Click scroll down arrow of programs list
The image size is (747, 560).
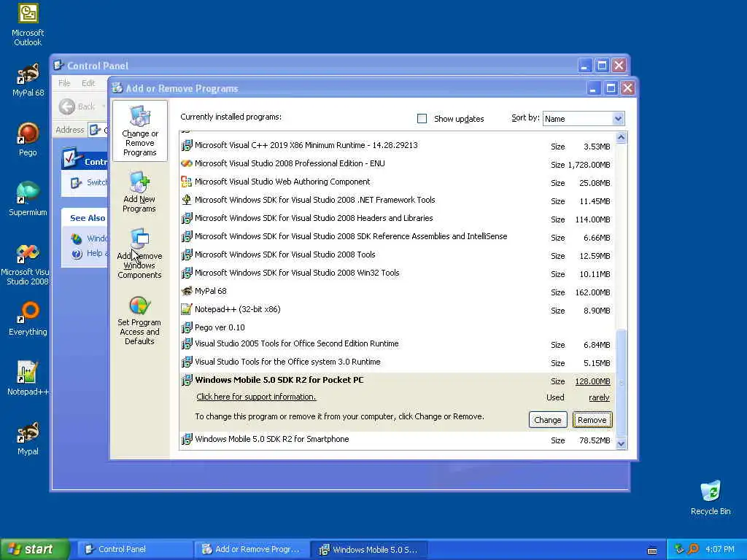tap(622, 444)
